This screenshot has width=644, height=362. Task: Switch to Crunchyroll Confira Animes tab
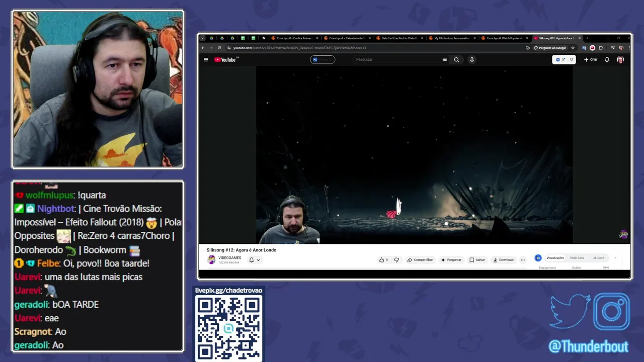point(294,38)
